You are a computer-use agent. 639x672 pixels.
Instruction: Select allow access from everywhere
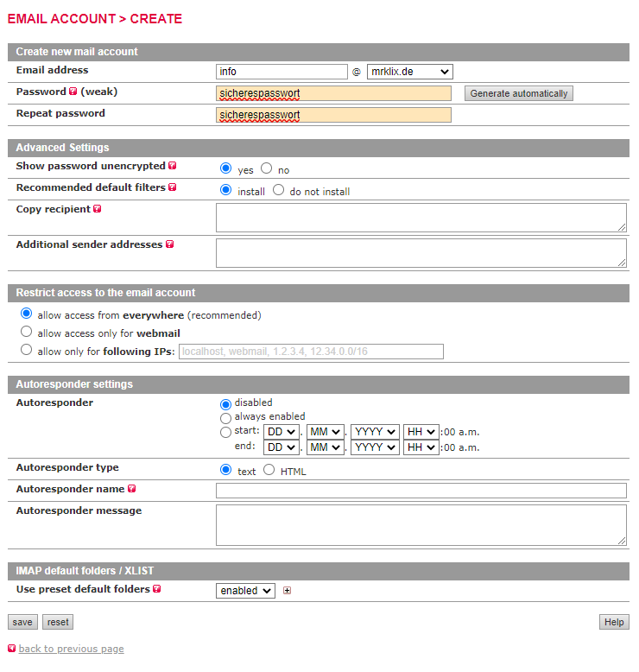click(x=26, y=314)
